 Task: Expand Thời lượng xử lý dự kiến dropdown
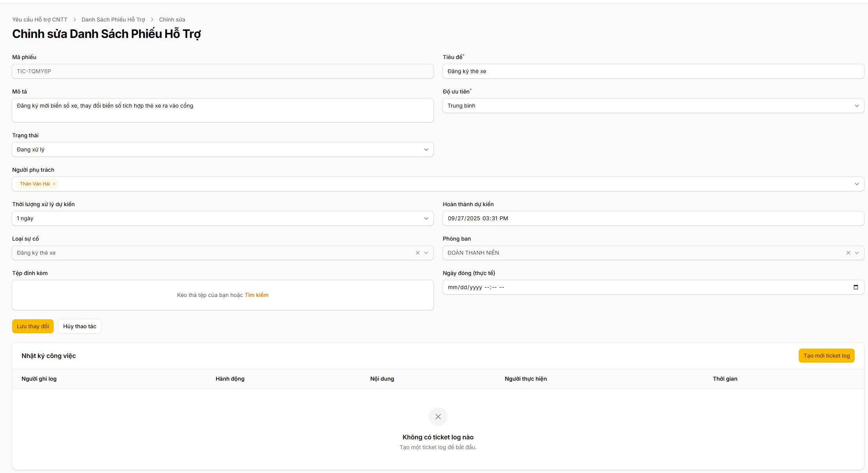coord(426,218)
